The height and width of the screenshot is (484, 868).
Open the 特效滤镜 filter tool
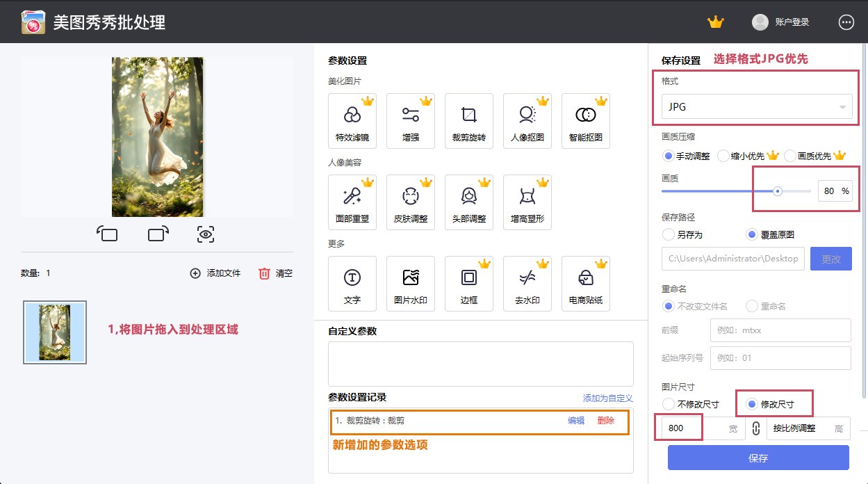tap(352, 121)
